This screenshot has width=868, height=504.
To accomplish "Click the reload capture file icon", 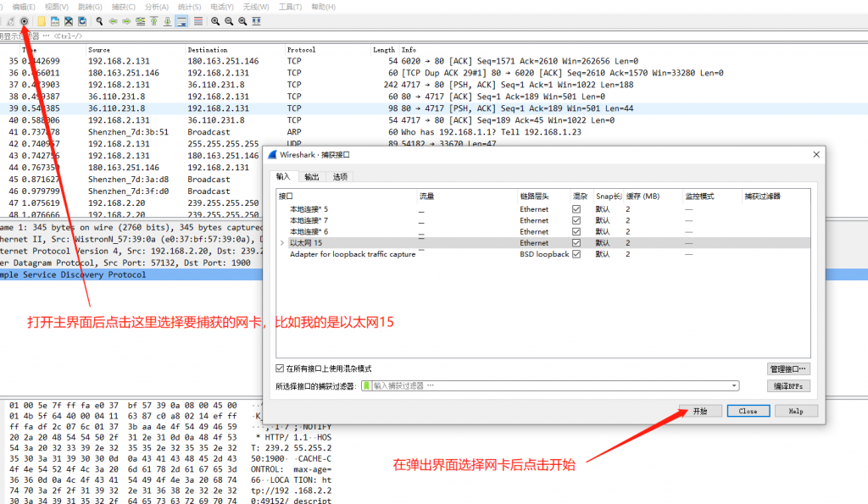I will coord(82,20).
